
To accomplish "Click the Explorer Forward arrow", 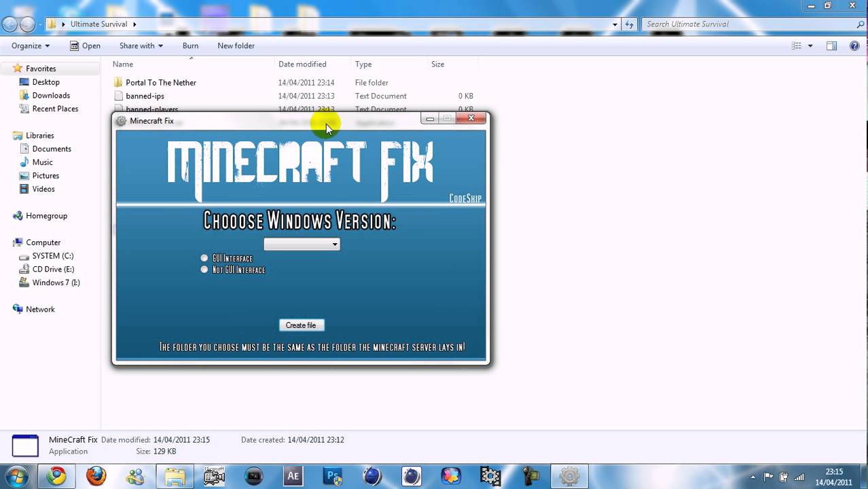I will click(27, 24).
